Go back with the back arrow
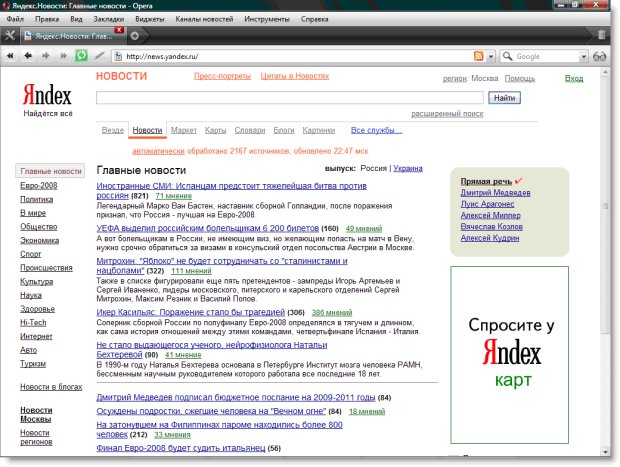 [x=28, y=56]
